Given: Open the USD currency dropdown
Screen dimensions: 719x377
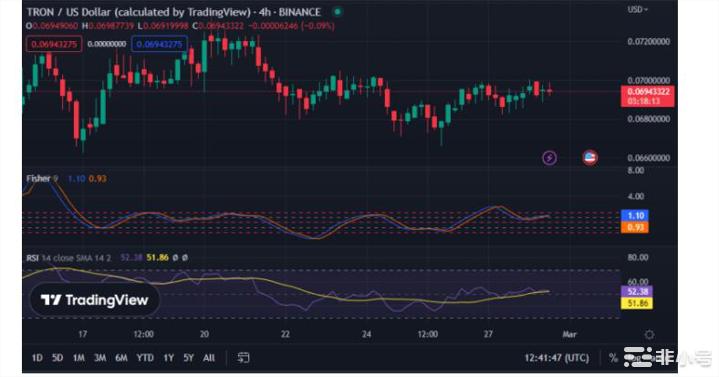Looking at the screenshot, I should pyautogui.click(x=638, y=9).
